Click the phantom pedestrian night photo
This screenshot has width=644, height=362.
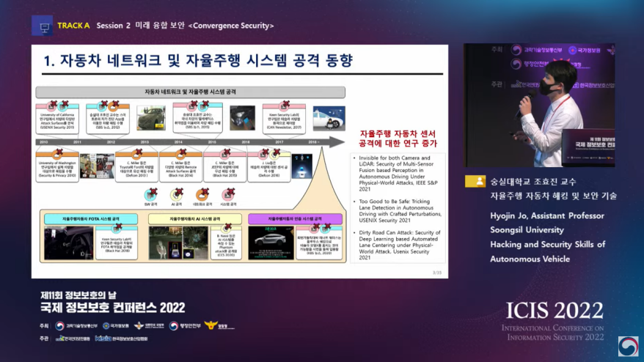point(178,243)
